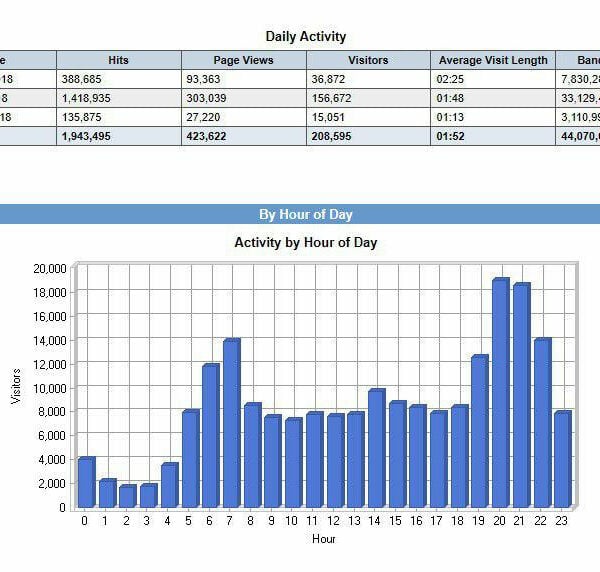Click the x-axis label 9
The image size is (600, 572).
click(271, 521)
